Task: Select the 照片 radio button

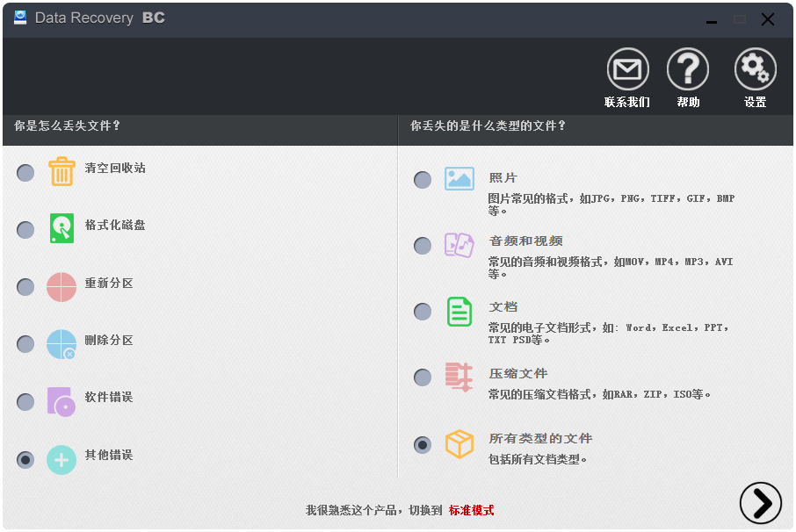Action: click(422, 178)
